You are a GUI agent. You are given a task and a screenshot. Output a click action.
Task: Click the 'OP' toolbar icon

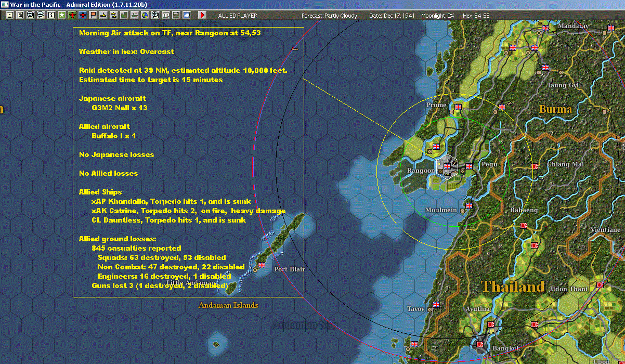click(166, 15)
